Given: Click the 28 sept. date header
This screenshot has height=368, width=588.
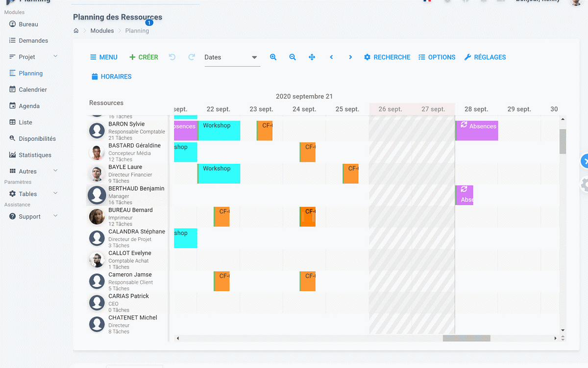Looking at the screenshot, I should point(476,109).
